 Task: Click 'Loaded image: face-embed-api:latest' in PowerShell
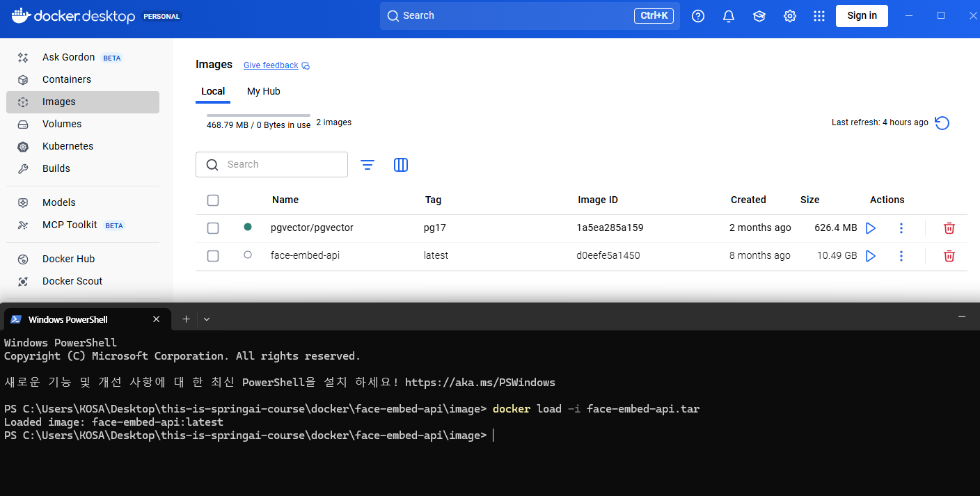click(x=113, y=422)
